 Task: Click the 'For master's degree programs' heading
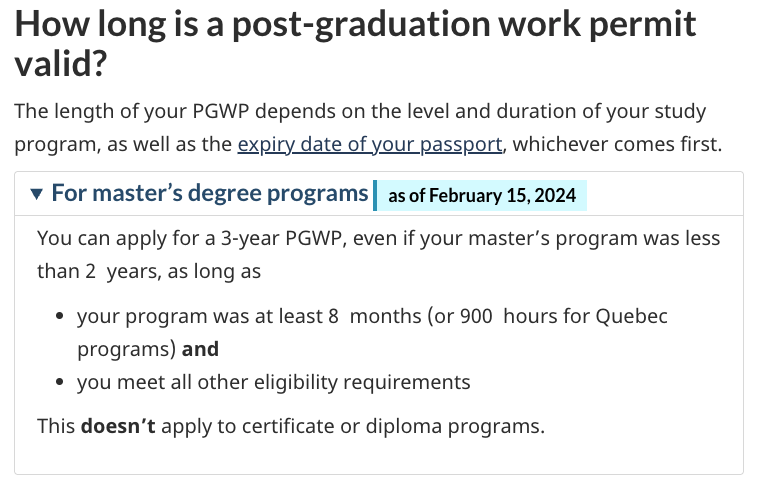[210, 193]
